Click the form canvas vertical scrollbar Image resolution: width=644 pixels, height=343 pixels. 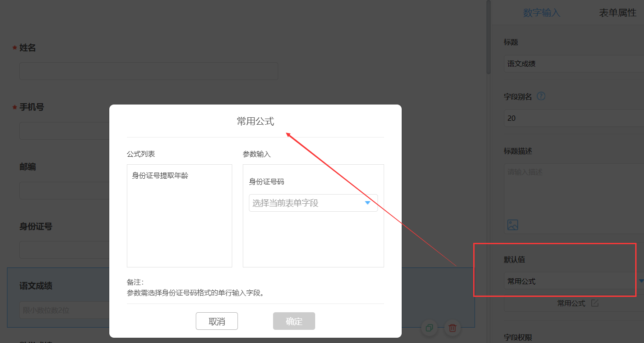pos(488,37)
